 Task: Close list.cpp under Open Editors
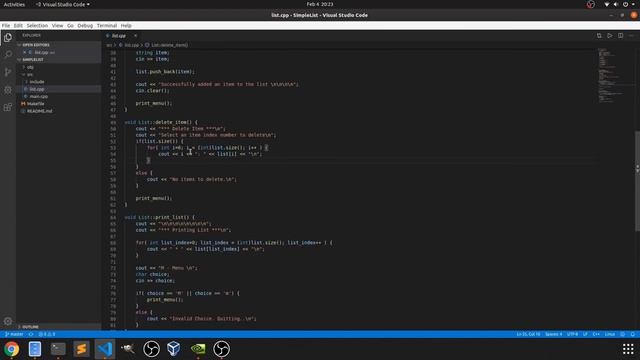coord(24,52)
